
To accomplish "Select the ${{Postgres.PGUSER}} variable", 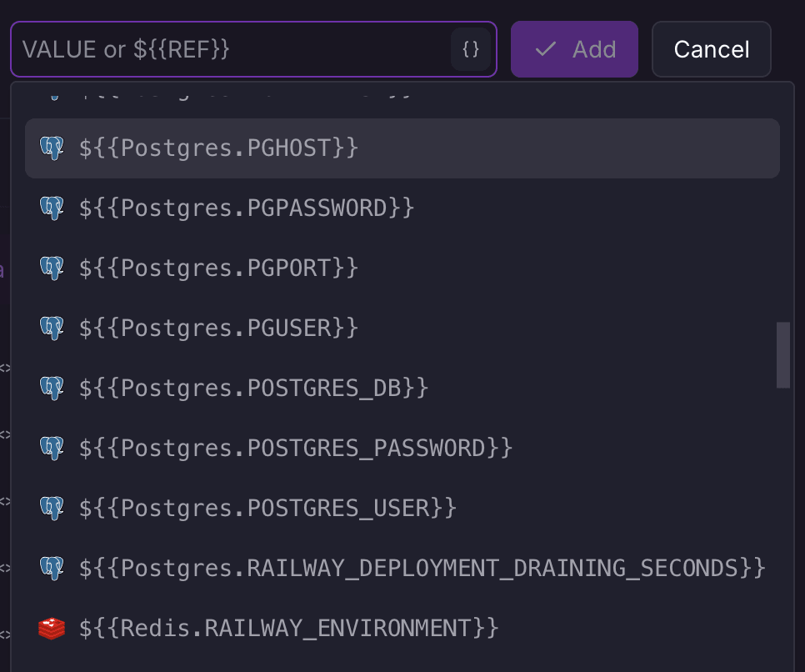I will (218, 328).
